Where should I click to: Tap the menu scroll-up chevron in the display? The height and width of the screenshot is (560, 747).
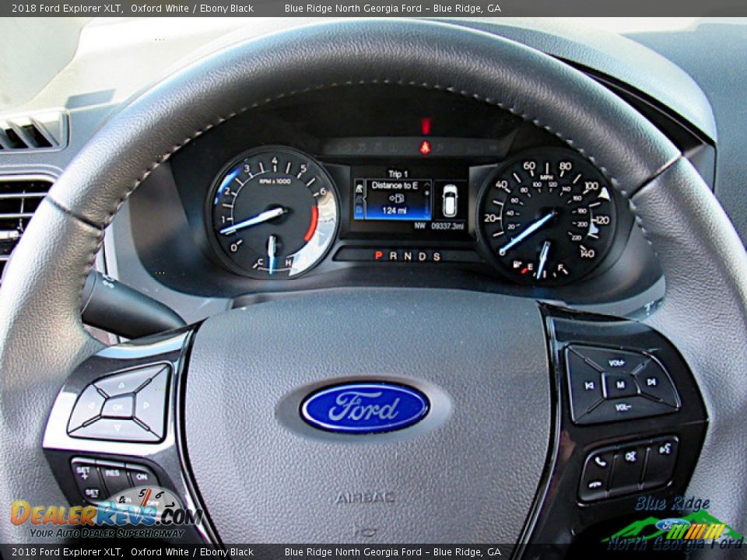(x=427, y=184)
